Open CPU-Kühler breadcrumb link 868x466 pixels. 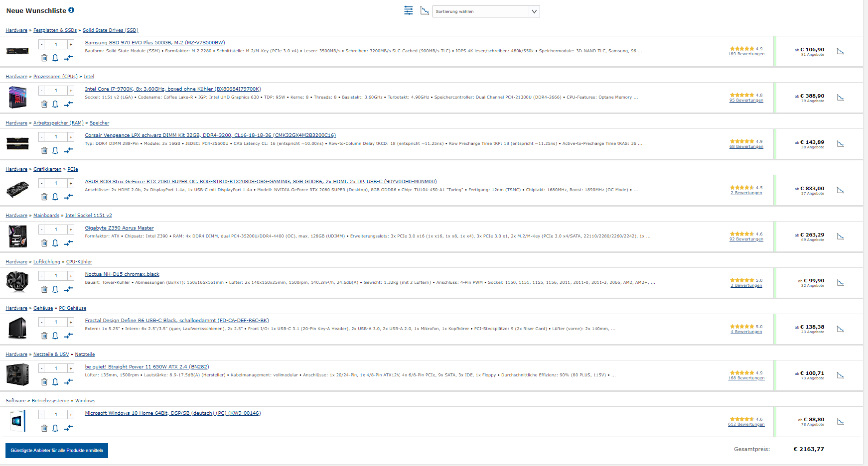[79, 262]
